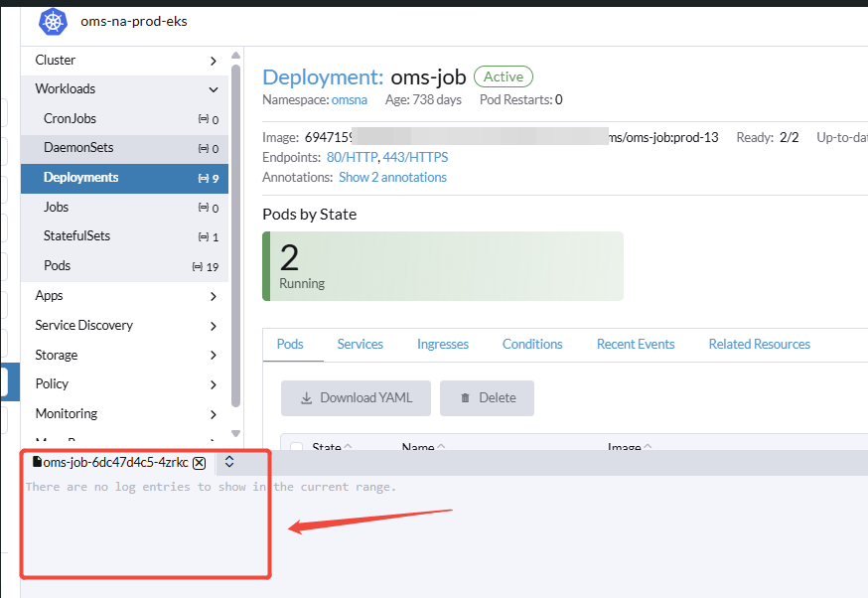This screenshot has width=868, height=598.
Task: Expand the Service Discovery section
Action: pos(213,326)
